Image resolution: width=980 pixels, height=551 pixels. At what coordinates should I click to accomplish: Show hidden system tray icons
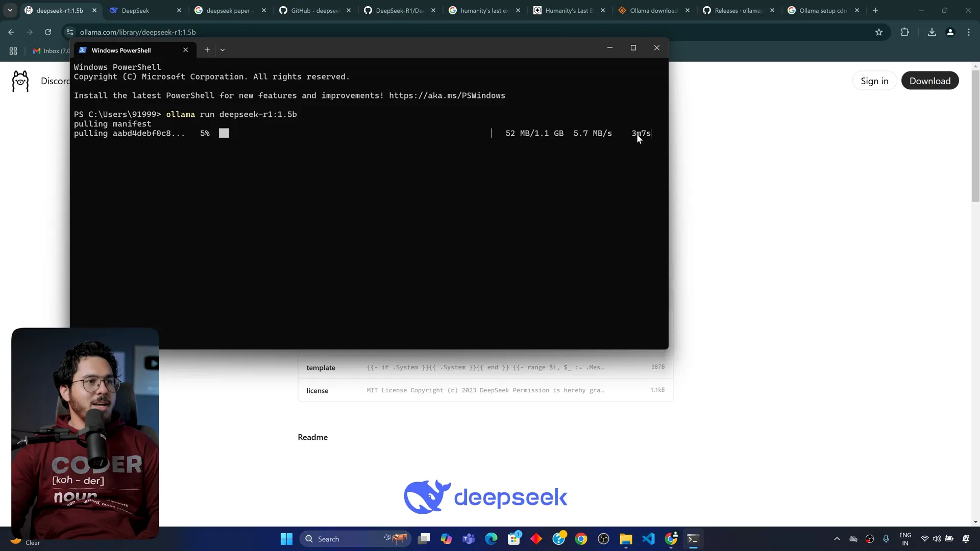tap(837, 539)
